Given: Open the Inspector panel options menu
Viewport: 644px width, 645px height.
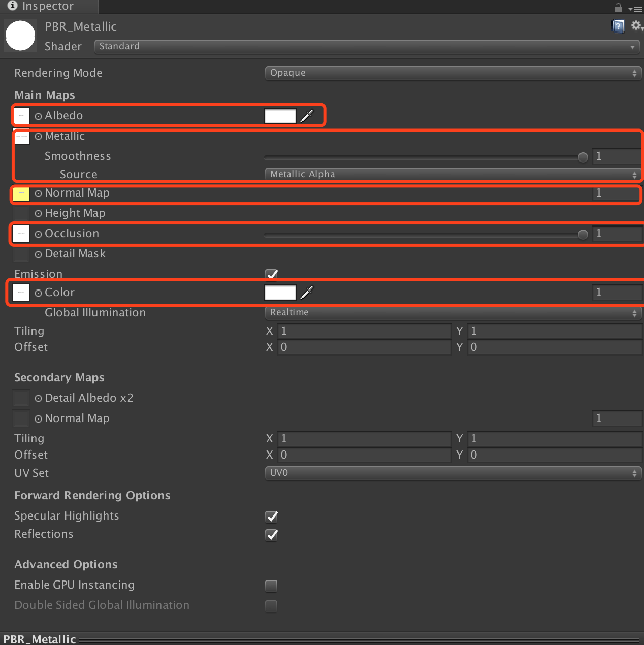Looking at the screenshot, I should pyautogui.click(x=635, y=9).
